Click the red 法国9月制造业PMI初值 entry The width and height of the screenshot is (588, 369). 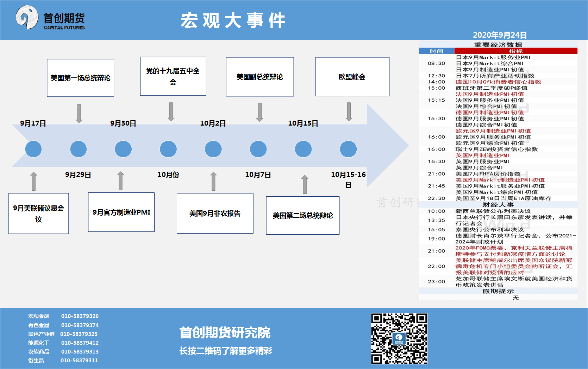click(x=490, y=94)
